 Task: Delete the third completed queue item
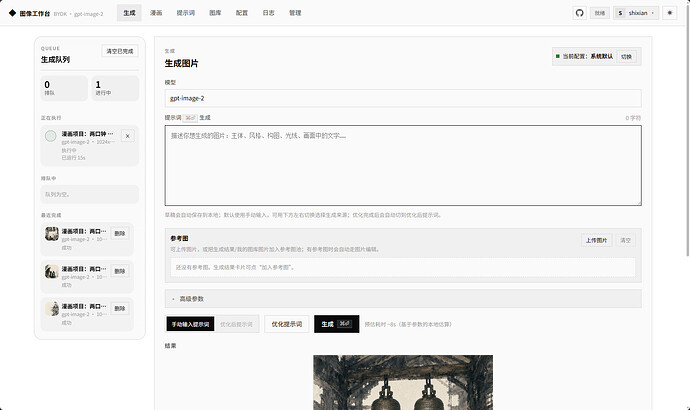(120, 308)
